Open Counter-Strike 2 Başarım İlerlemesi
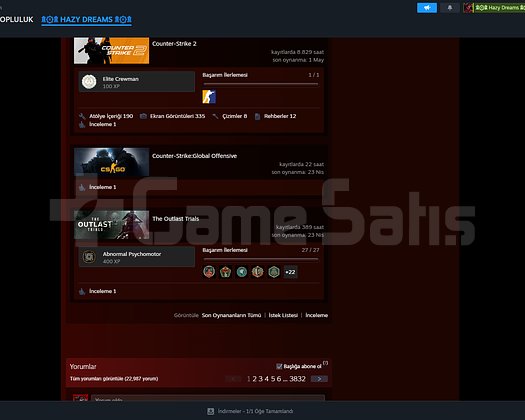 (x=225, y=75)
